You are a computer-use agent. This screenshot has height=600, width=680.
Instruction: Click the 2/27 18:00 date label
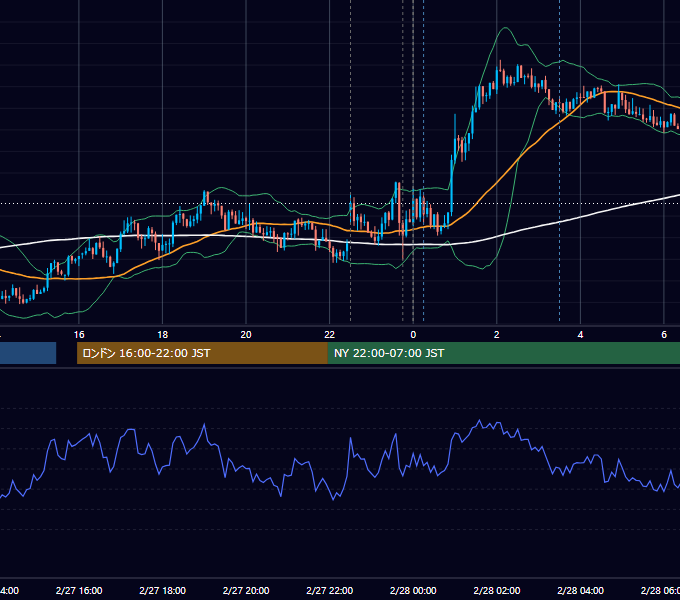click(x=163, y=590)
